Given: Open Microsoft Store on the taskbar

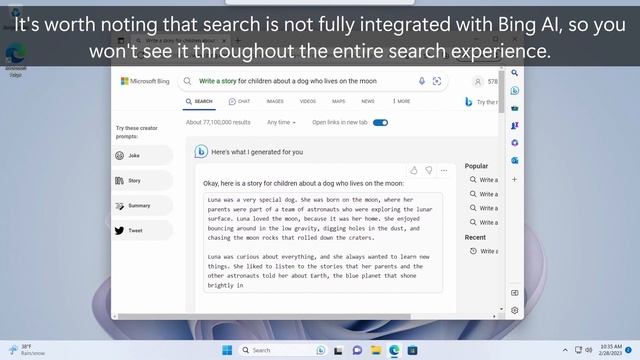Looking at the screenshot, I should point(413,350).
